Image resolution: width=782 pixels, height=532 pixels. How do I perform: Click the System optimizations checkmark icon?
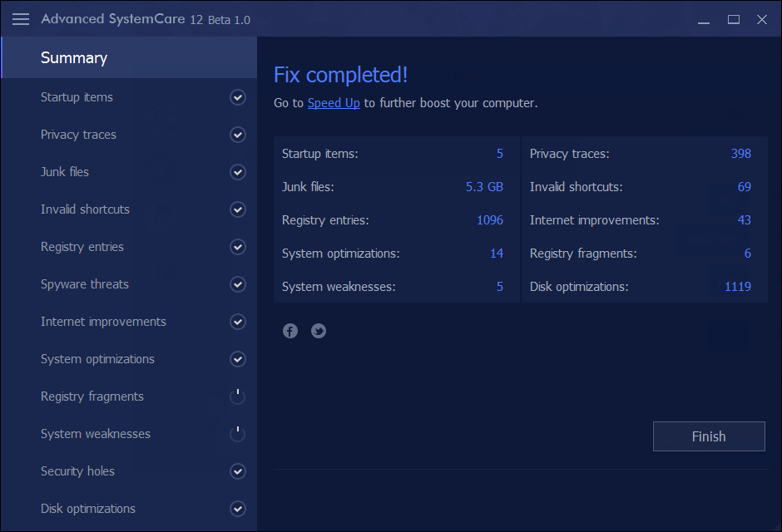click(238, 358)
